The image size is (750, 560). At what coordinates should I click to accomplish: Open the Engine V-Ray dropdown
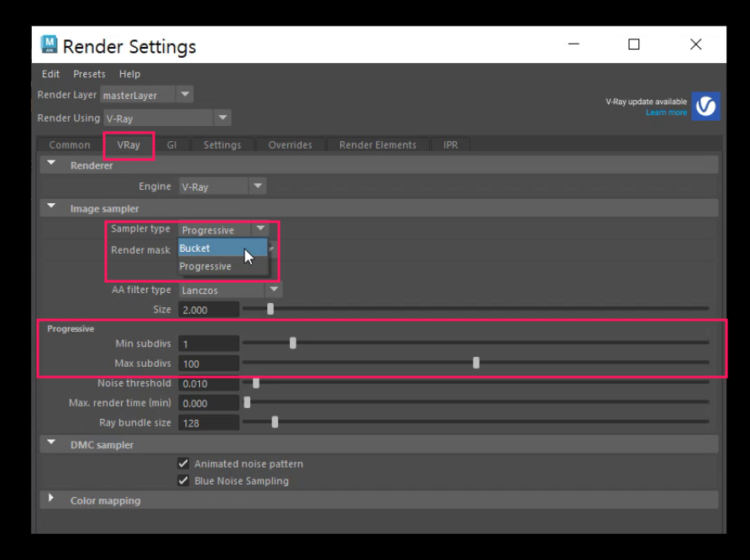[x=223, y=186]
